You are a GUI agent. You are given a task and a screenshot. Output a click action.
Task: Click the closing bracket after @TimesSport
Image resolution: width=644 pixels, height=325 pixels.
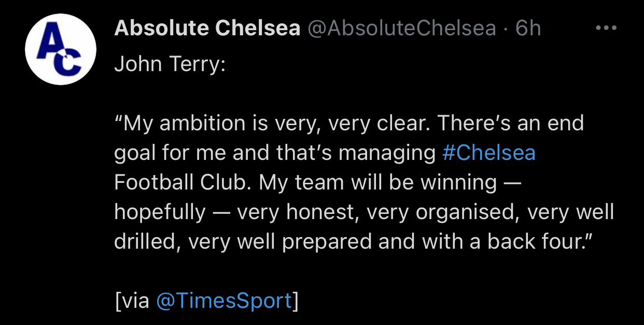pyautogui.click(x=295, y=301)
